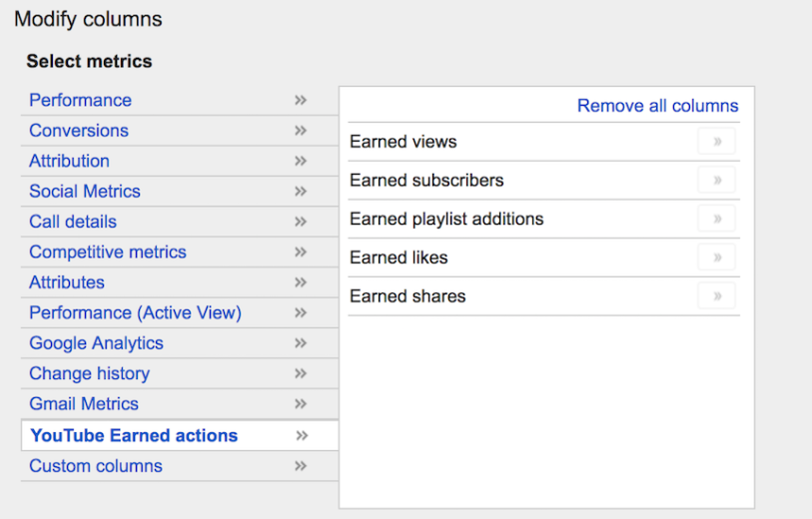Click the chevron beside Gmail Metrics

click(301, 403)
